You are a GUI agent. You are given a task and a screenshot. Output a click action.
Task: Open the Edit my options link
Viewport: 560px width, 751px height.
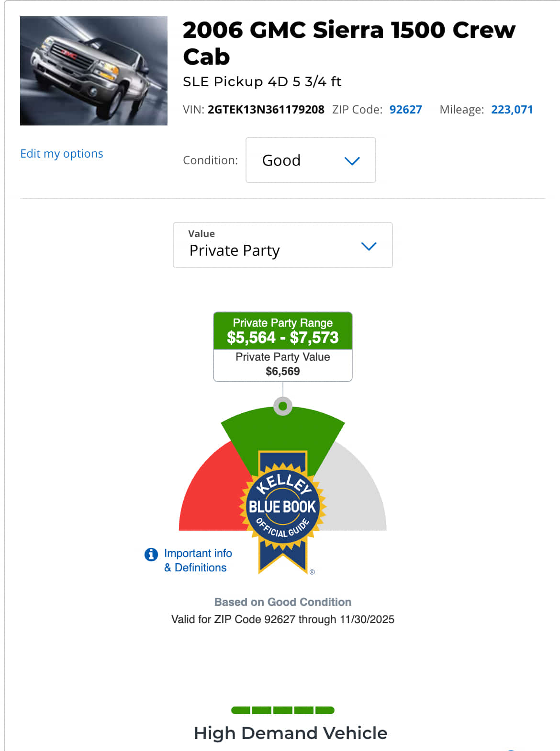62,154
